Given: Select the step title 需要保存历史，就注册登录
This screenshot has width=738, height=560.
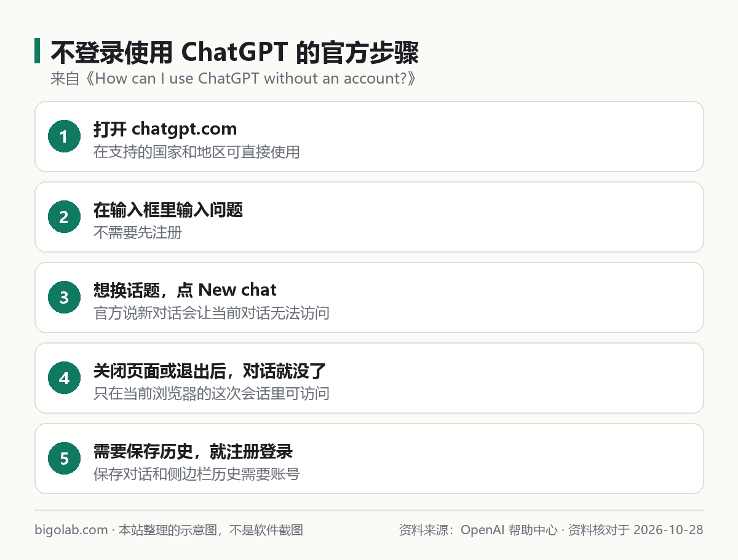Looking at the screenshot, I should click(193, 451).
